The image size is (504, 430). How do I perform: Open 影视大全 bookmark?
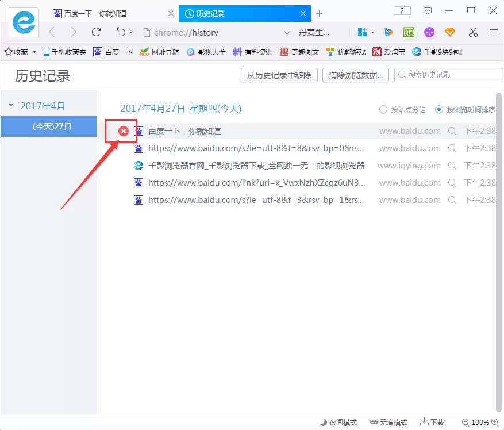(206, 52)
